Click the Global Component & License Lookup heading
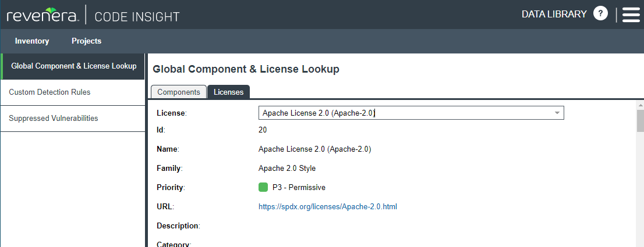Screen dimensions: 644x247 coord(246,69)
